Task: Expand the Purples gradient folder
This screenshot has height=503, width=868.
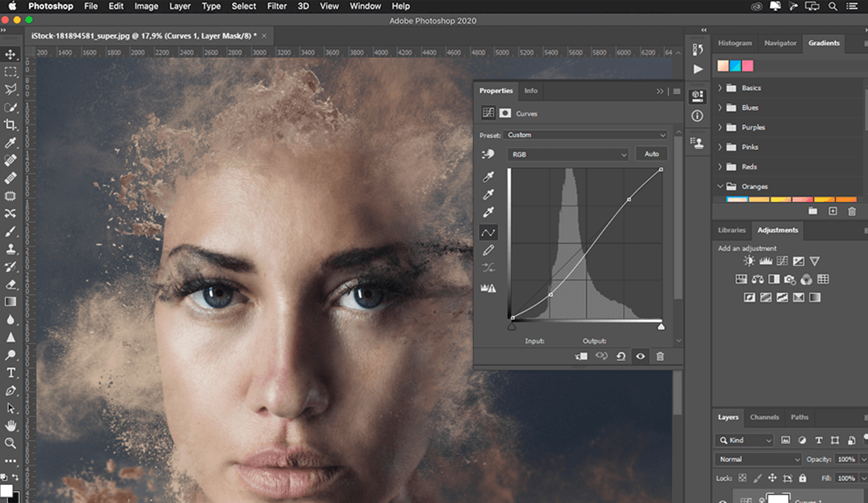Action: (720, 127)
